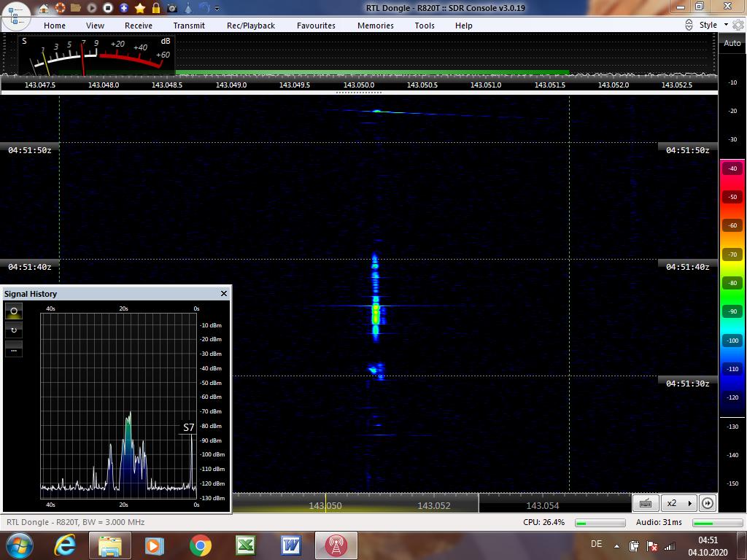Toggle the circle record button in Signal History

point(14,311)
